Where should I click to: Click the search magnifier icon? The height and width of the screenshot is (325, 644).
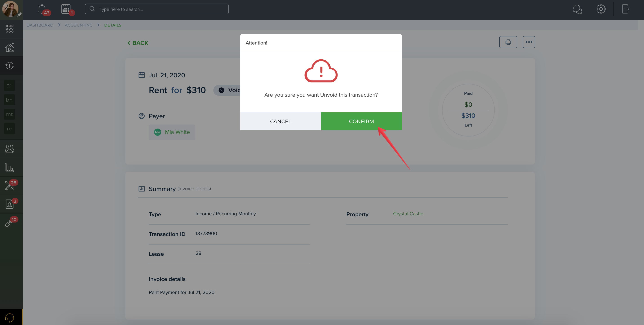pyautogui.click(x=92, y=9)
